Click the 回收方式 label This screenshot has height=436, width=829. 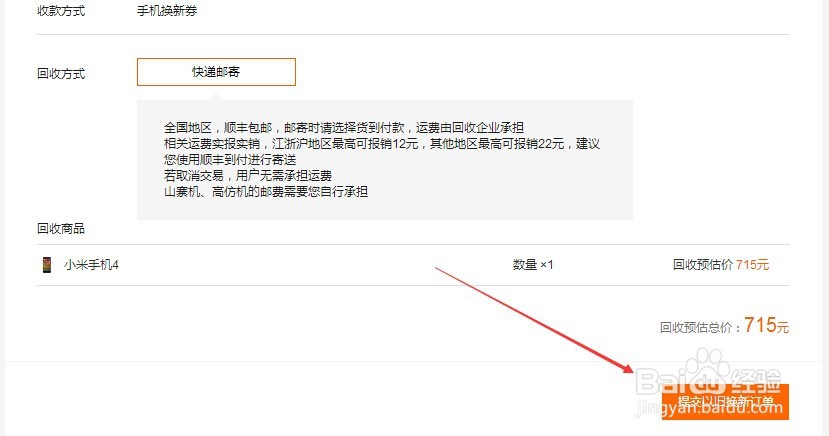pyautogui.click(x=61, y=73)
